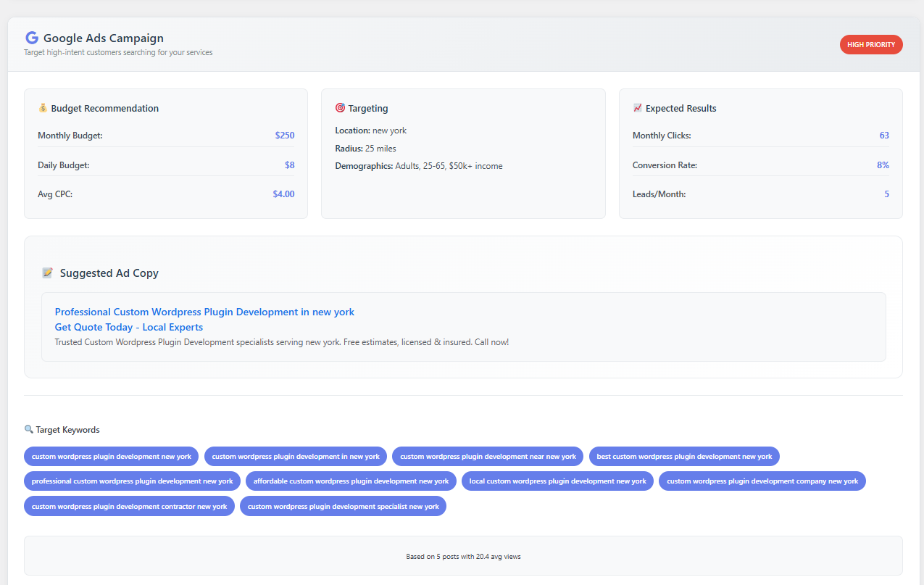Click the Leads/Month value 5
This screenshot has width=924, height=585.
point(887,194)
